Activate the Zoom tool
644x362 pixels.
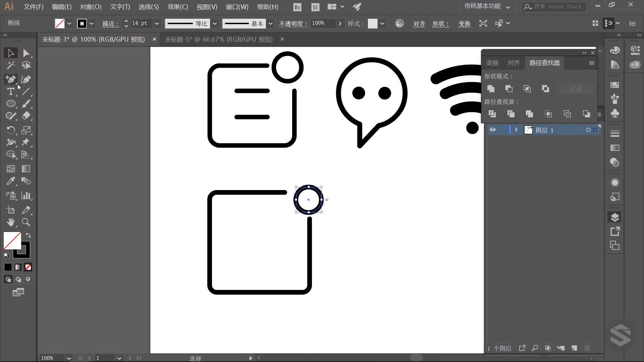pos(26,222)
